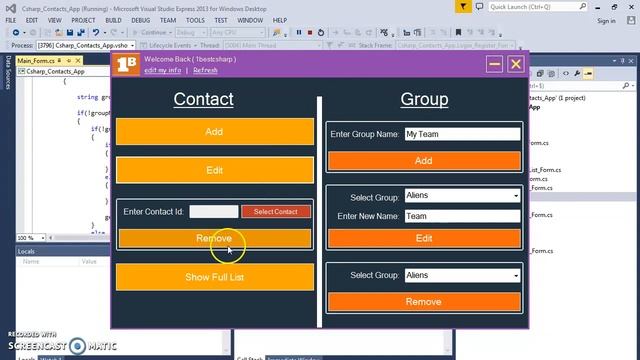Viewport: 640px width, 360px height.
Task: Open the DEBUG menu
Action: [141, 20]
